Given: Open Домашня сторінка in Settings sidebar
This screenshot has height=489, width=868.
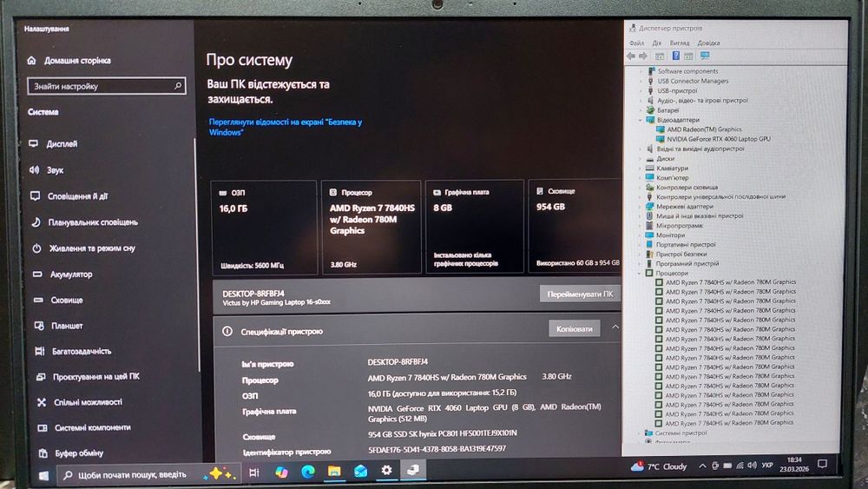Looking at the screenshot, I should (x=69, y=60).
